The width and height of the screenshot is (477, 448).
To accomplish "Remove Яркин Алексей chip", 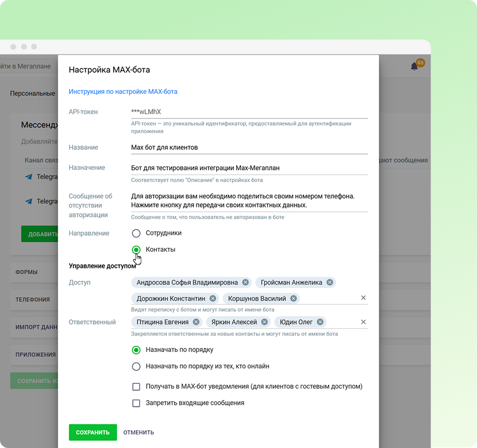I will 264,322.
